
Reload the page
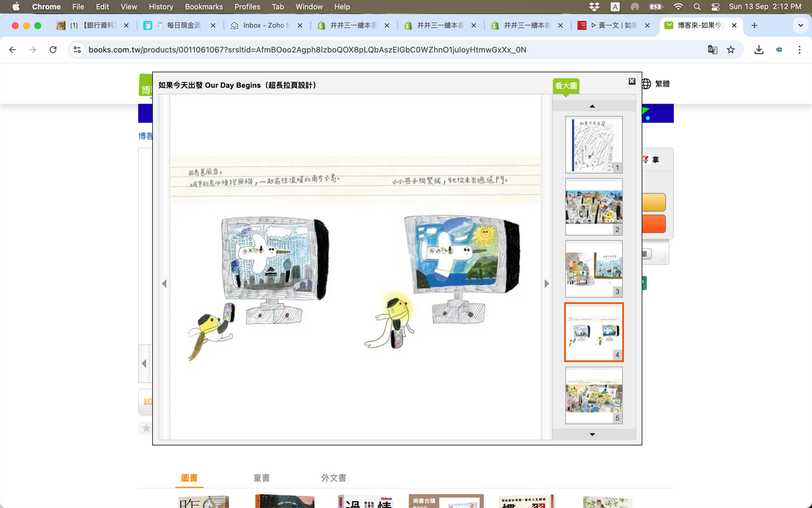pyautogui.click(x=53, y=49)
